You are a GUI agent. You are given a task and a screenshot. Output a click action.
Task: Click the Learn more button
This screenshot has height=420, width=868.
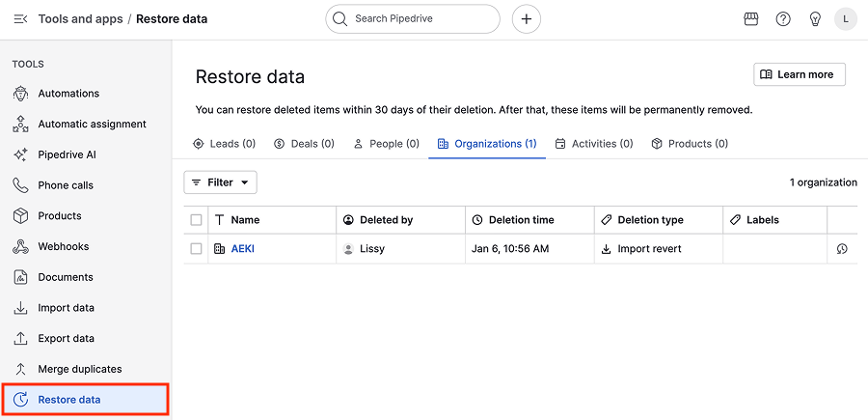[799, 74]
